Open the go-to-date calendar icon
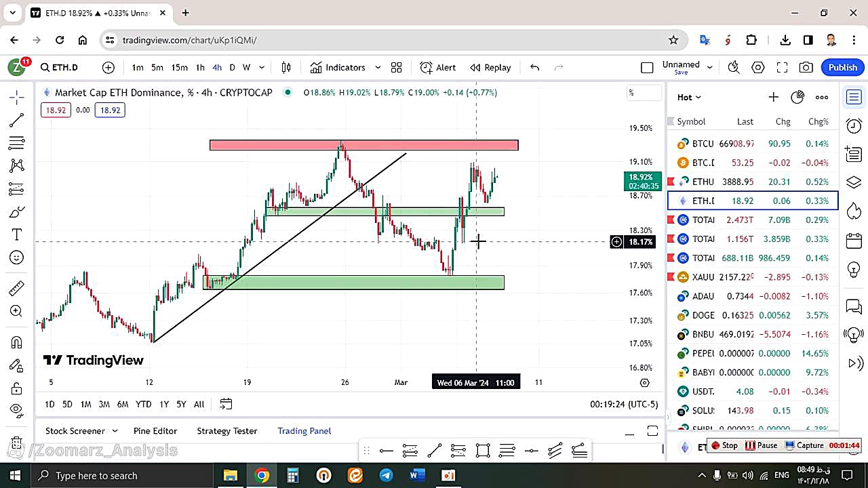Viewport: 868px width, 488px height. (226, 404)
